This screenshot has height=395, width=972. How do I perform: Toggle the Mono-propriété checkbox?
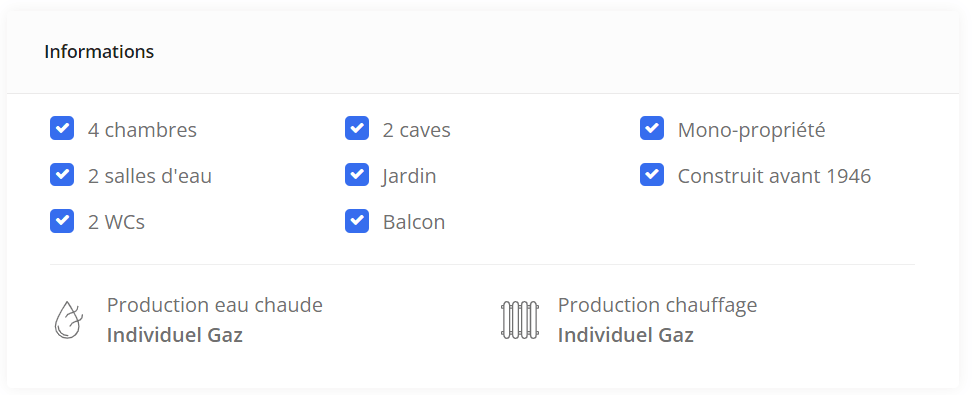[x=652, y=128]
